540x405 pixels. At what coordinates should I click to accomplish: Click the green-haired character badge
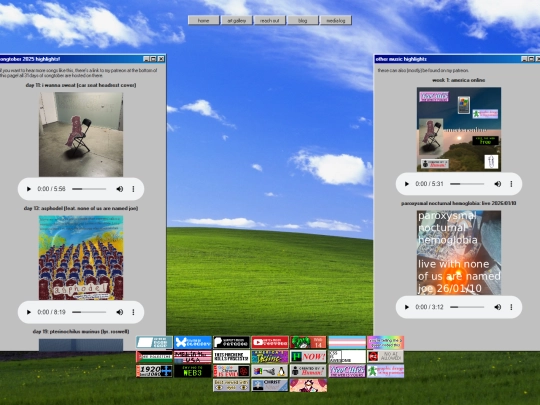point(308,342)
